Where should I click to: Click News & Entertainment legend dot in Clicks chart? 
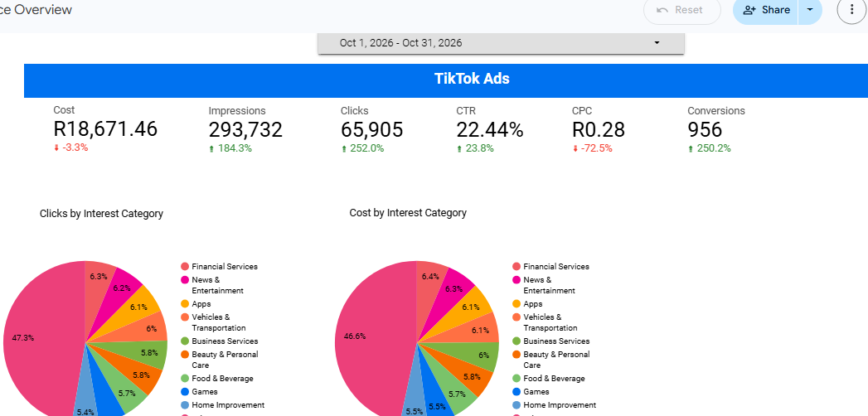point(185,280)
